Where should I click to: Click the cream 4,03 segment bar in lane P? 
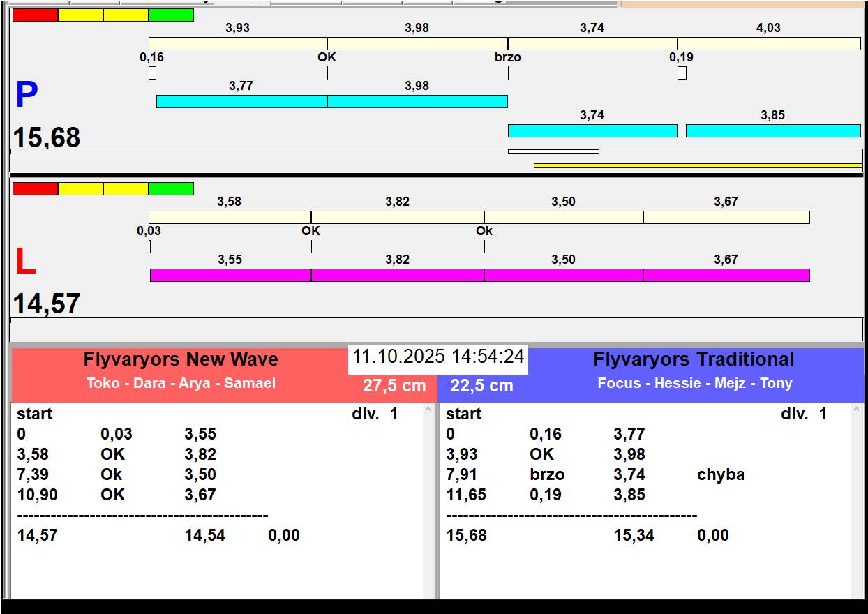[x=769, y=43]
